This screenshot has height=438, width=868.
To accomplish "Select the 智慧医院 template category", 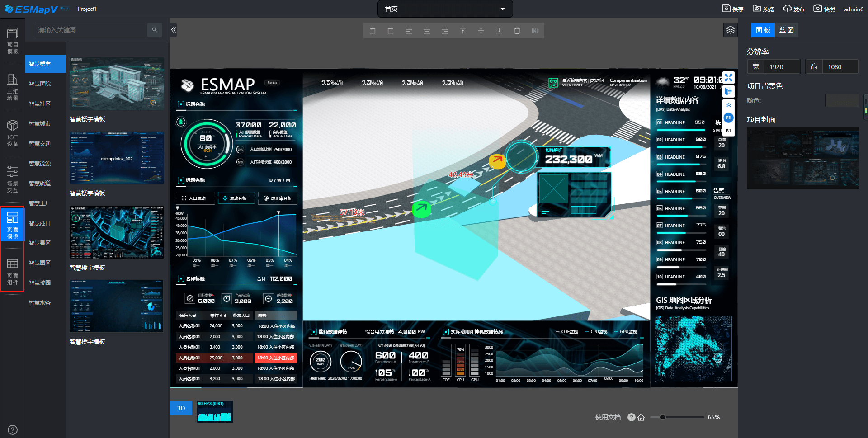I will [40, 84].
